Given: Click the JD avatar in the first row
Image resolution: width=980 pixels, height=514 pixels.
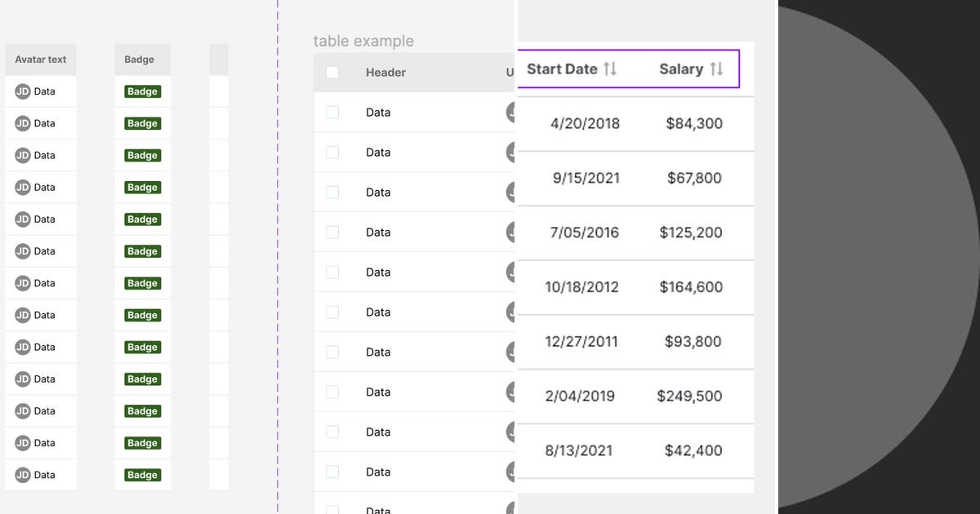Looking at the screenshot, I should [22, 91].
